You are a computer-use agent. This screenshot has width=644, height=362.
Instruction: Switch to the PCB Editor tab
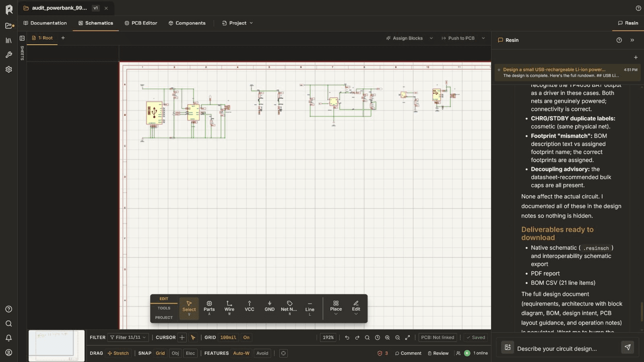click(x=141, y=23)
